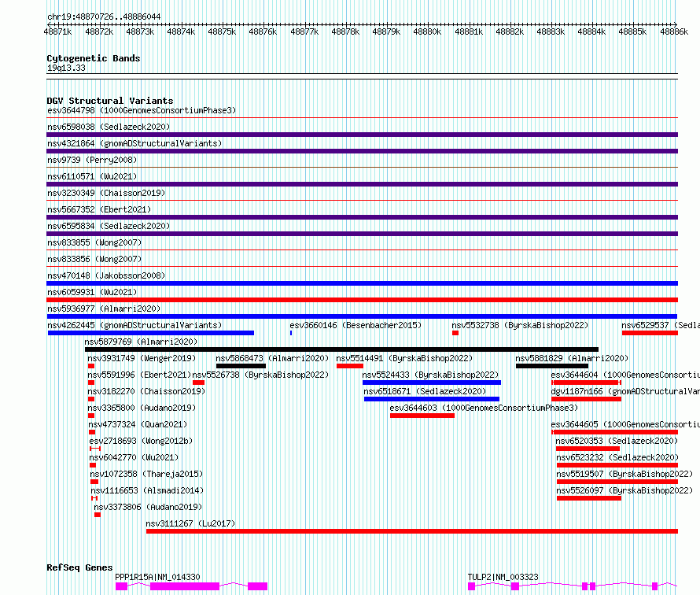Click the RefSeq Genes track title
Screen dimensions: 700x595
(79, 567)
